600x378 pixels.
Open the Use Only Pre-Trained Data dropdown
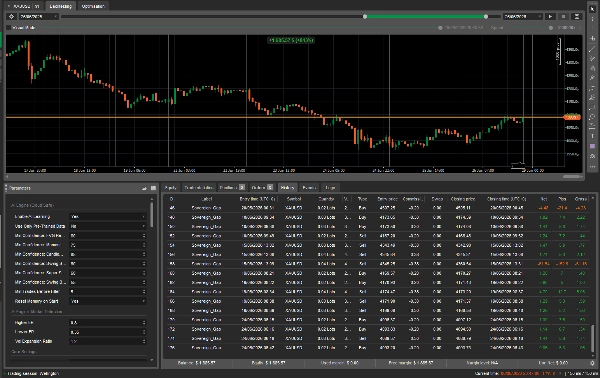click(x=108, y=226)
